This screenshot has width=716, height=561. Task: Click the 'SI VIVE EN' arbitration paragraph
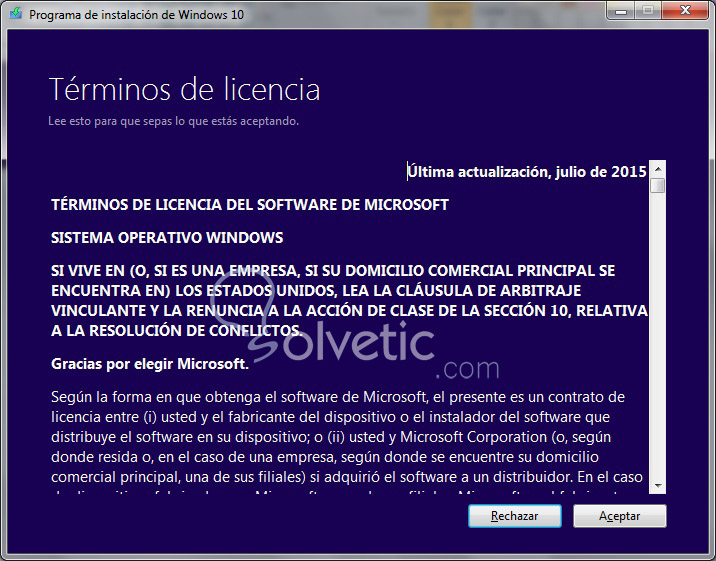point(349,300)
